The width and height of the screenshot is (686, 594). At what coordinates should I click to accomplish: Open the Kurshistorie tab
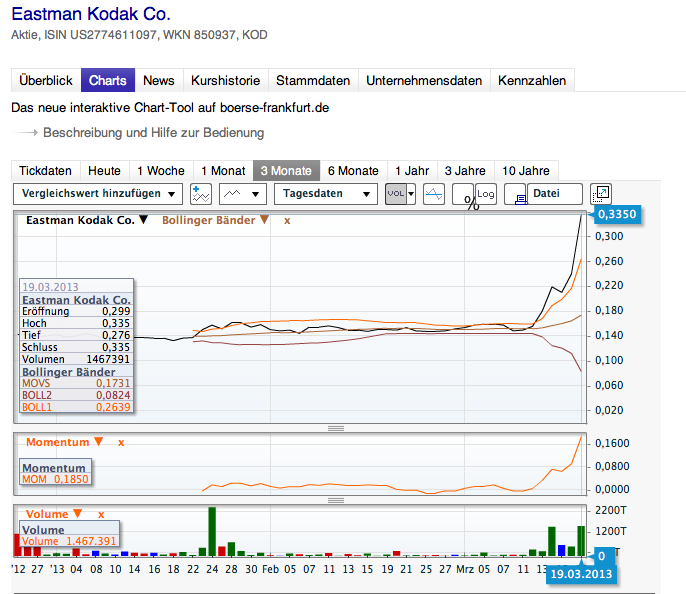pos(225,80)
